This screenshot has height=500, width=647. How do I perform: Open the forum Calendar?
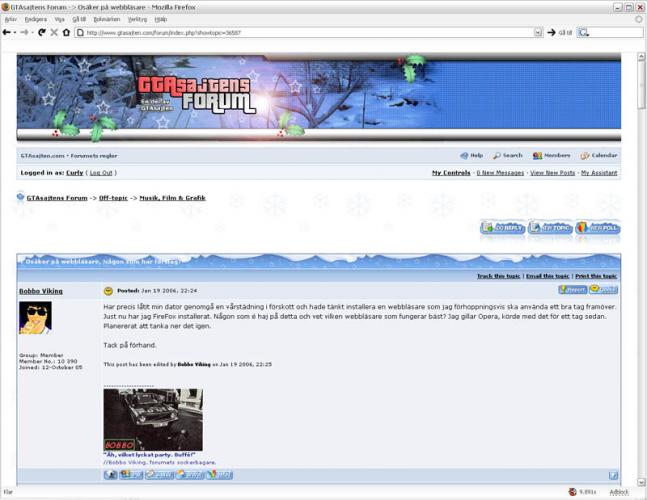[598, 156]
